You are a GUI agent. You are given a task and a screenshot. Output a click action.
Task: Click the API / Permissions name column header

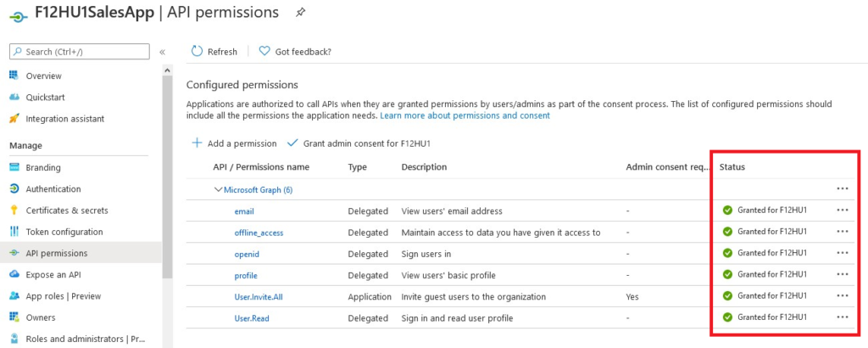pos(261,167)
